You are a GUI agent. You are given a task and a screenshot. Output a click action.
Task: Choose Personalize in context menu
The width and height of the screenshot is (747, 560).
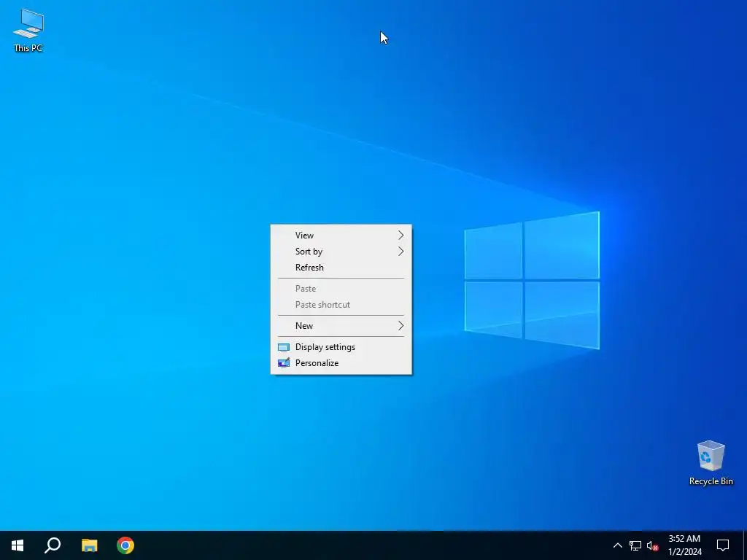(x=341, y=363)
